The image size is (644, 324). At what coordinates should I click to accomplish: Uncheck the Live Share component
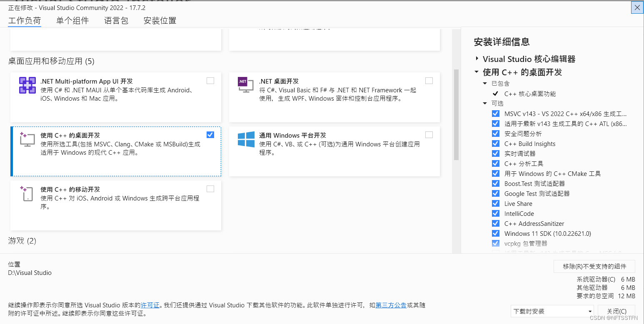(x=496, y=203)
